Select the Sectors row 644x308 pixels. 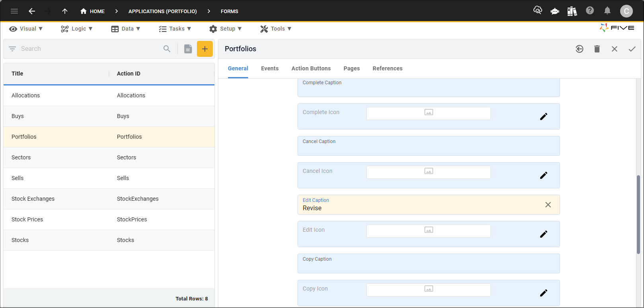click(x=109, y=157)
